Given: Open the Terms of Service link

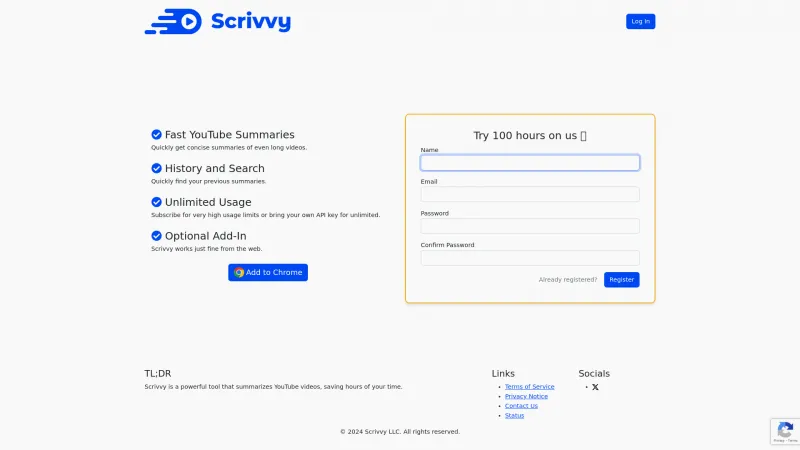Looking at the screenshot, I should tap(529, 387).
